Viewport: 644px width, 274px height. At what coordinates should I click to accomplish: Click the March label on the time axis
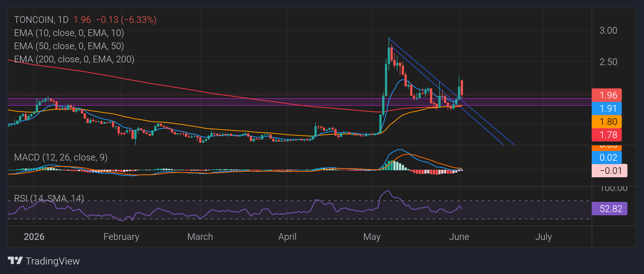pos(200,237)
